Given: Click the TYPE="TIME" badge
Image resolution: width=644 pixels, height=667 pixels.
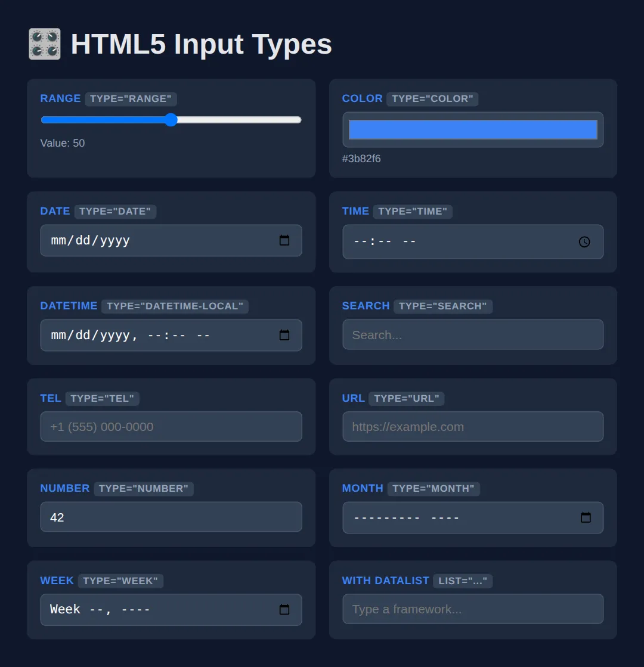Looking at the screenshot, I should (x=413, y=212).
